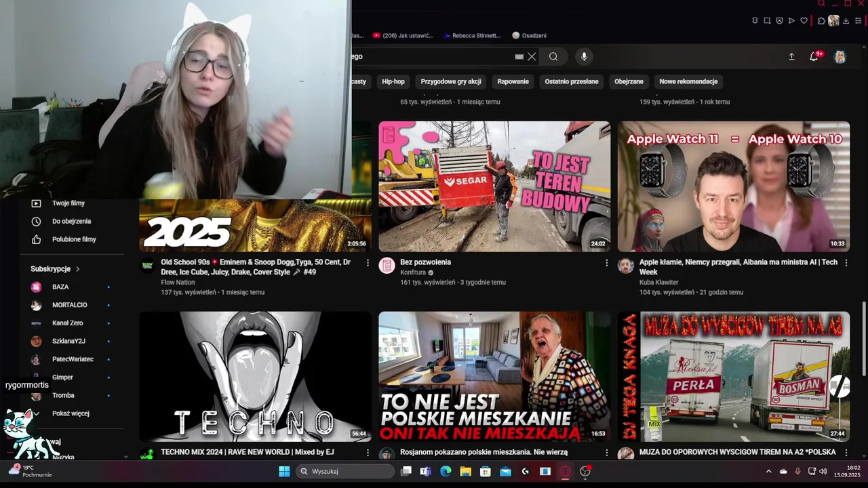The height and width of the screenshot is (488, 868).
Task: Open Windows Start menu
Action: tap(284, 471)
